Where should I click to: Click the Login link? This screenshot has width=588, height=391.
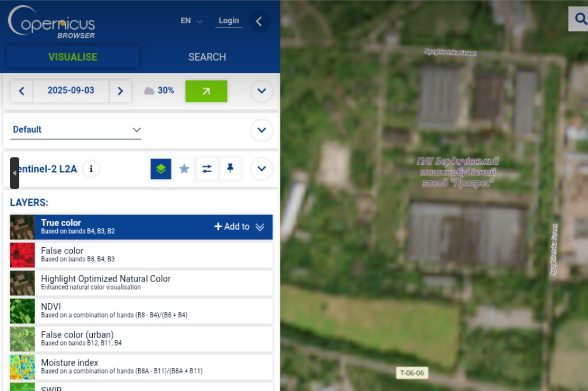tap(229, 21)
